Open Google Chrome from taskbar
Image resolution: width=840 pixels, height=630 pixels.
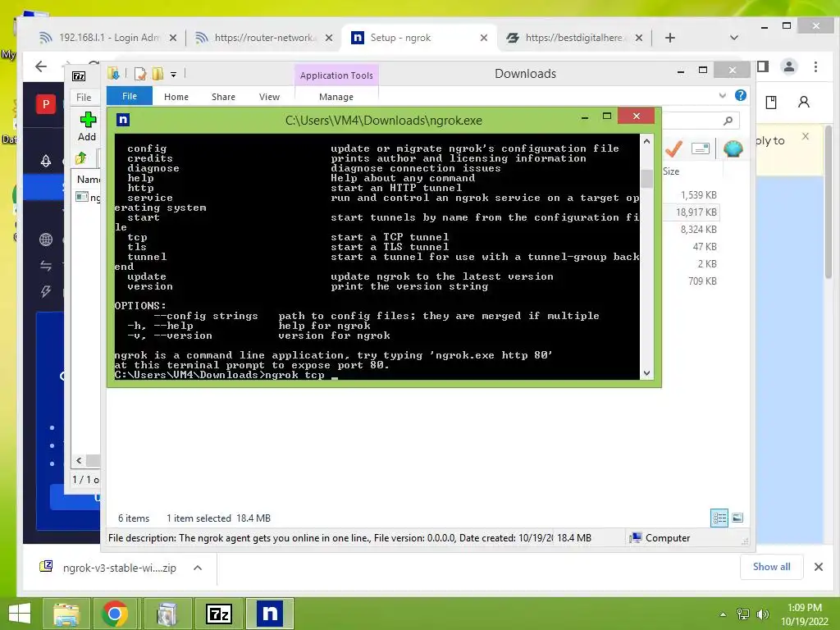click(x=114, y=614)
